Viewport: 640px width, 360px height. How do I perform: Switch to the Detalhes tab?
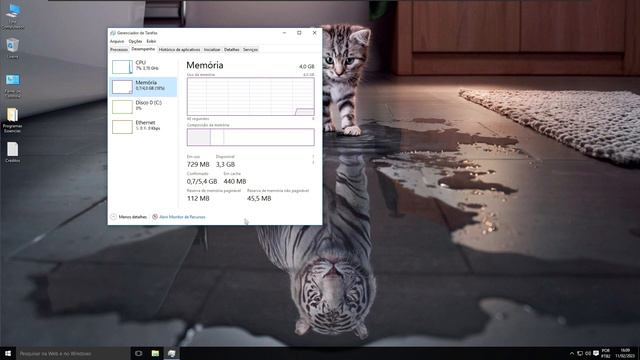(x=231, y=50)
